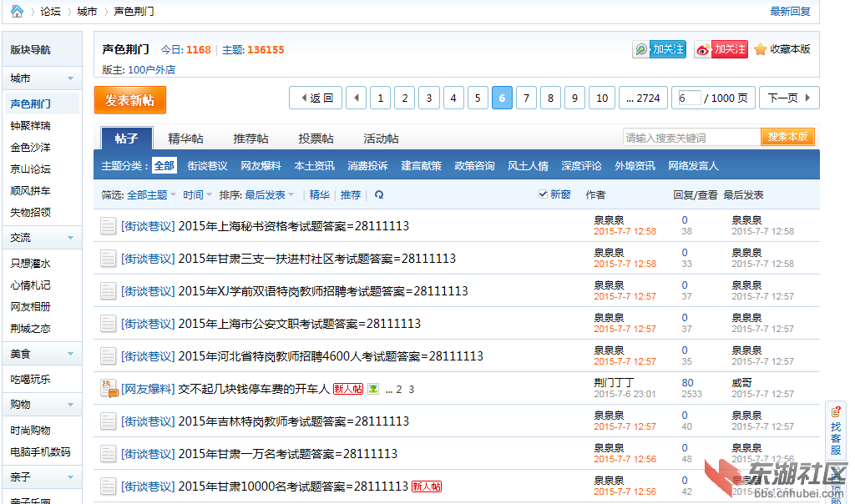Switch to the 精华帖 tab
855x504 pixels.
185,139
